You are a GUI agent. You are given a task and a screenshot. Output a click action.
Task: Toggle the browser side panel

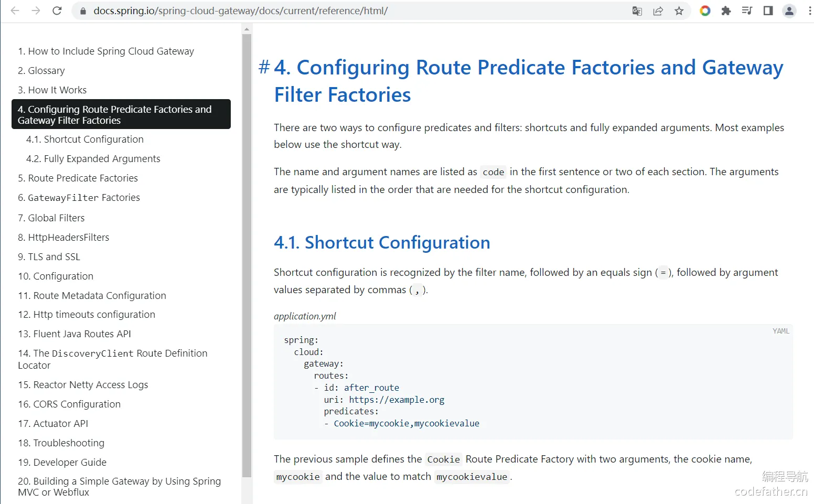[x=768, y=10]
